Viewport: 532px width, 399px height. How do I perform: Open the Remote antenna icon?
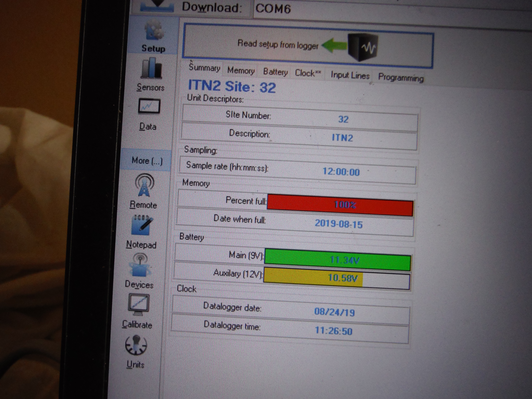(144, 185)
